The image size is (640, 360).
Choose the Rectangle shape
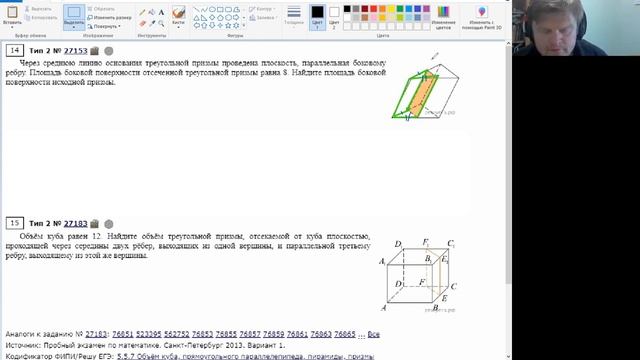click(220, 9)
